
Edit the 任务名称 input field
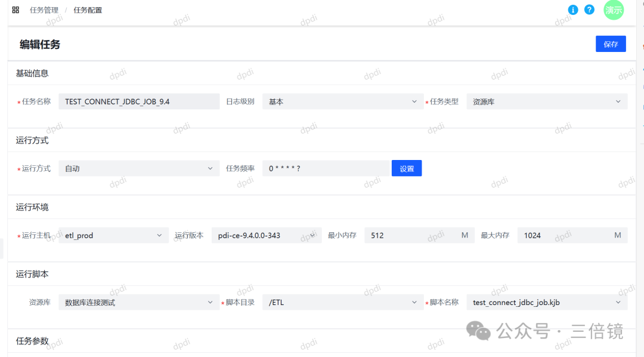tap(139, 101)
